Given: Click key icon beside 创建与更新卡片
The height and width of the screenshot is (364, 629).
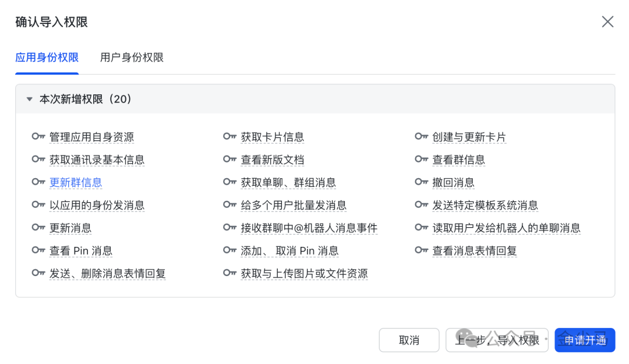Looking at the screenshot, I should pyautogui.click(x=421, y=137).
